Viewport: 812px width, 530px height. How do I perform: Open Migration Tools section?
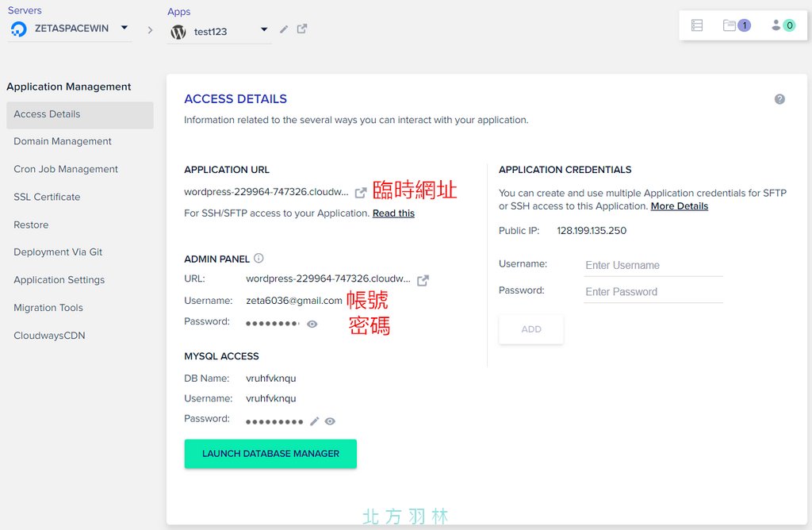coord(48,308)
